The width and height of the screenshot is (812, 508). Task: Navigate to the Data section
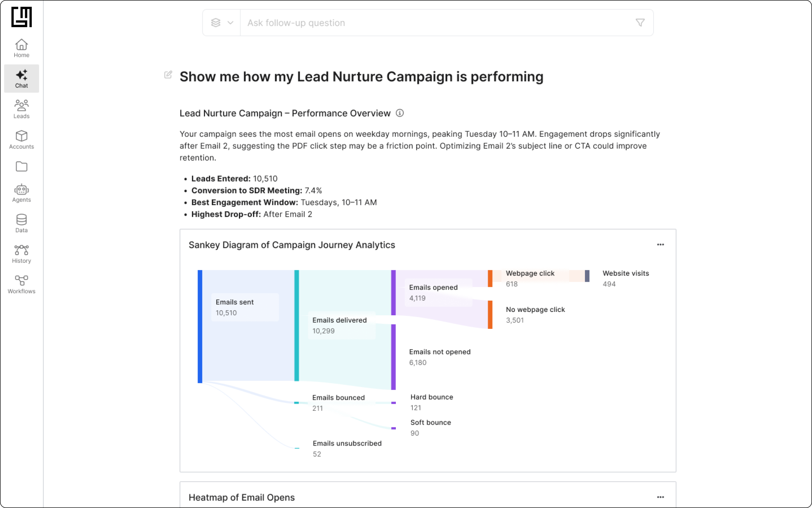tap(21, 223)
